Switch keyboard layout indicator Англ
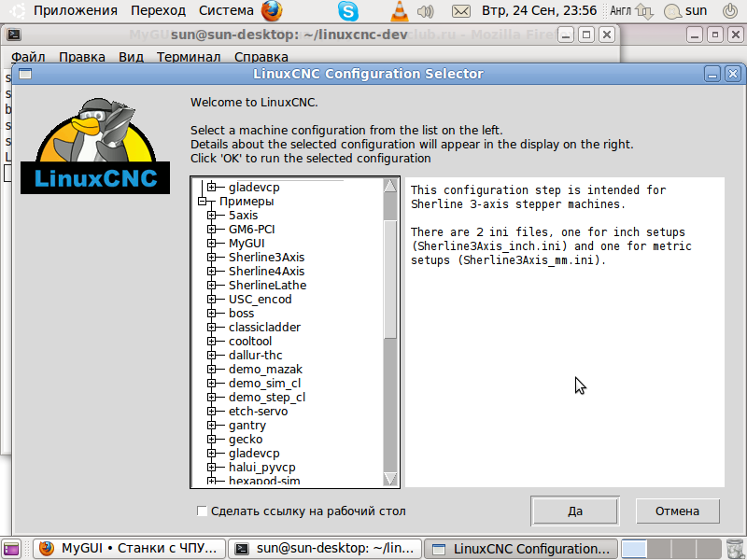The height and width of the screenshot is (560, 747). pos(620,10)
